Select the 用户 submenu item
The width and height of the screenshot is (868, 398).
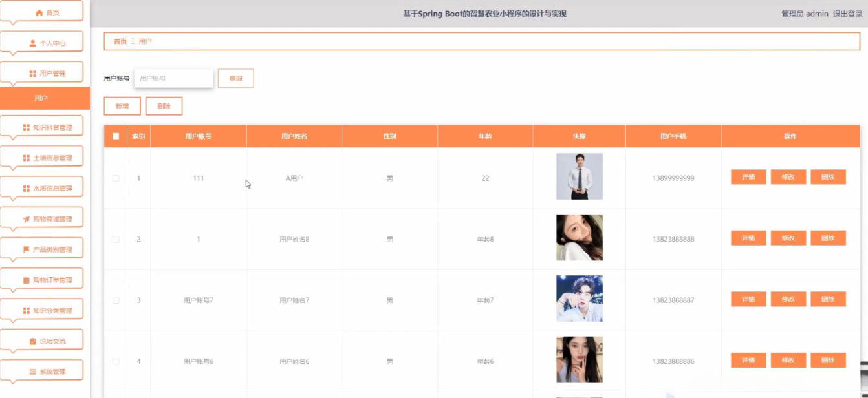pyautogui.click(x=45, y=98)
